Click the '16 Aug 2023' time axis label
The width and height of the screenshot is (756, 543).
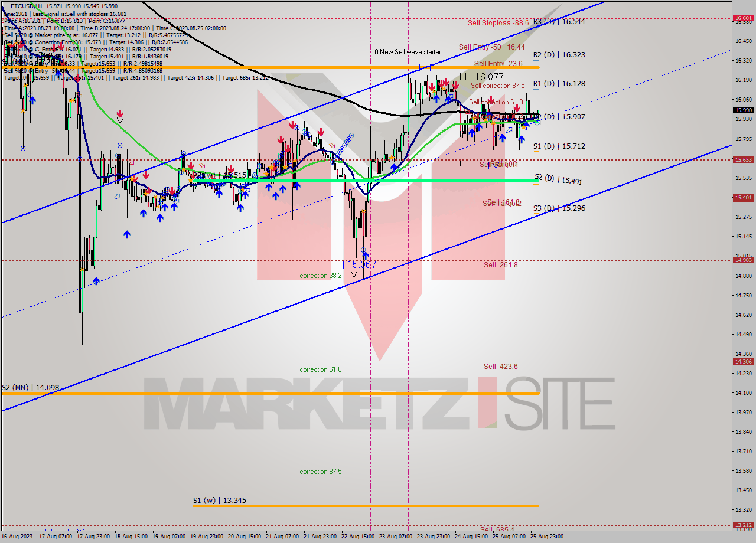(16, 537)
